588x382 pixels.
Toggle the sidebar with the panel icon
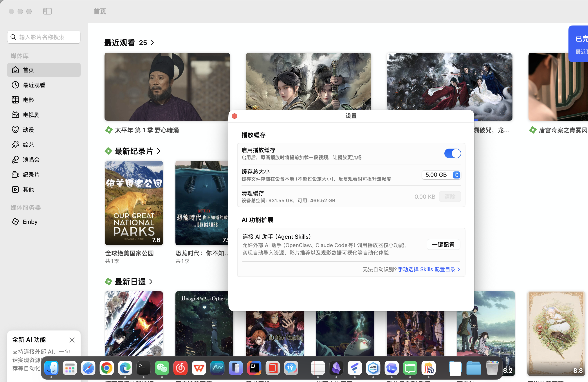pos(47,11)
